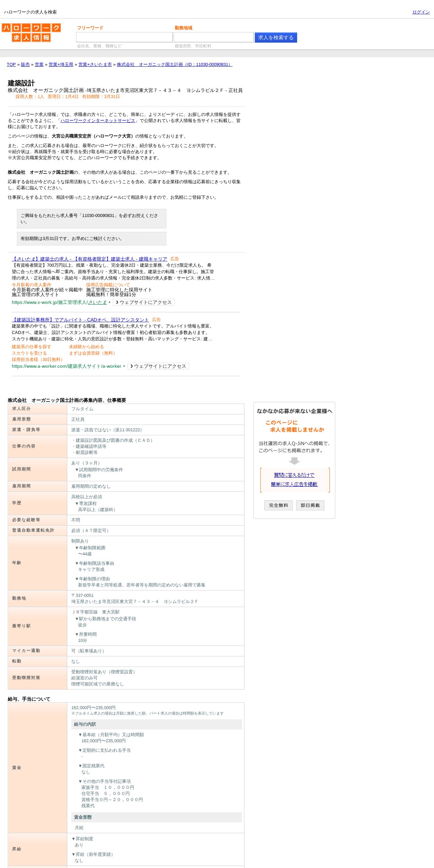Image resolution: width=434 pixels, height=868 pixels.
Task: Go to the TOP breadcrumb link
Action: point(11,65)
